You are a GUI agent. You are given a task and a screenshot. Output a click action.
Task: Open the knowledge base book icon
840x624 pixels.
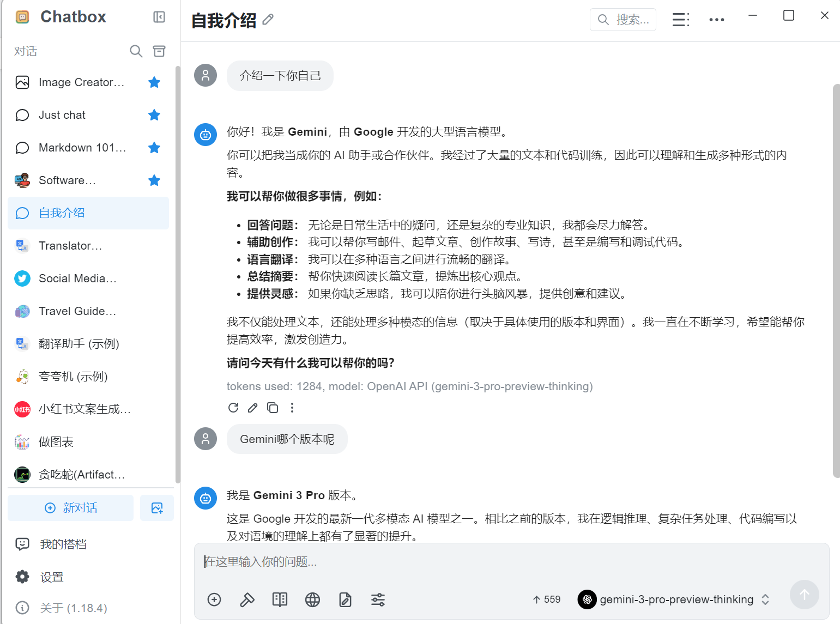280,600
